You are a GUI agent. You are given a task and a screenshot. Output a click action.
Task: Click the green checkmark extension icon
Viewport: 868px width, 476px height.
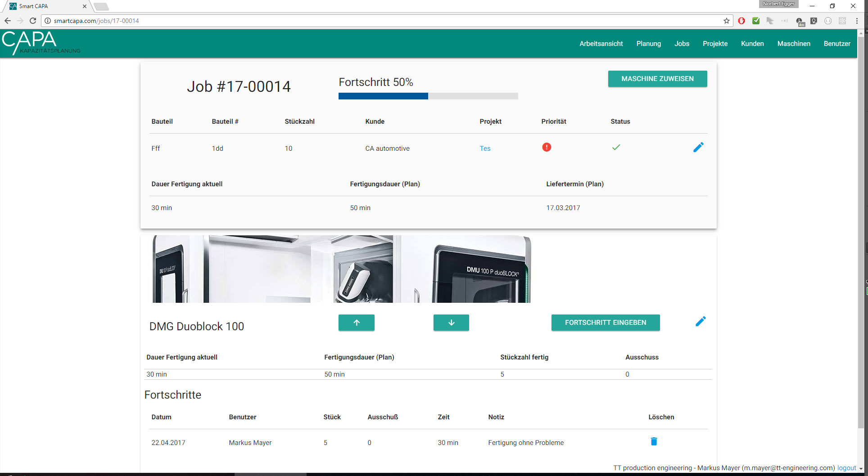point(756,21)
